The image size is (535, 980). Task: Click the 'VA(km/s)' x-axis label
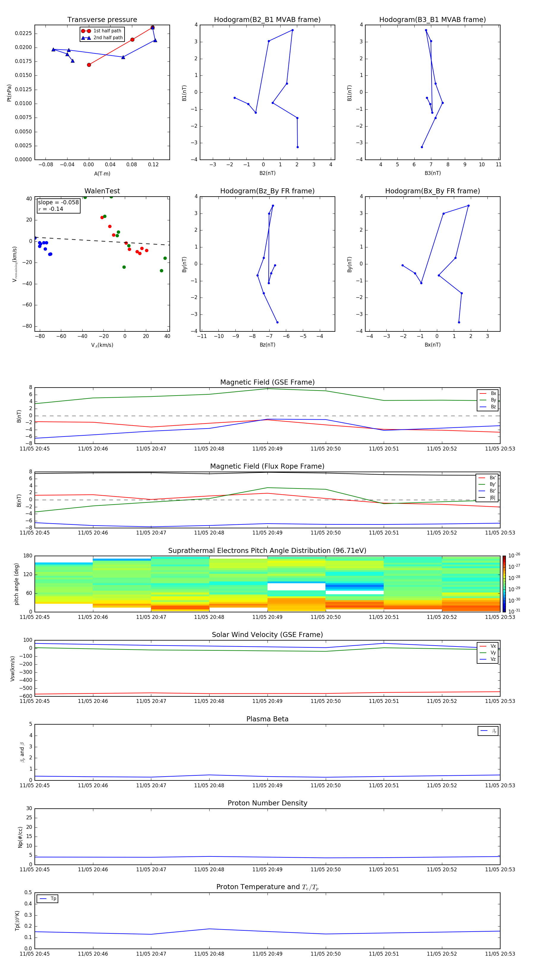[102, 345]
